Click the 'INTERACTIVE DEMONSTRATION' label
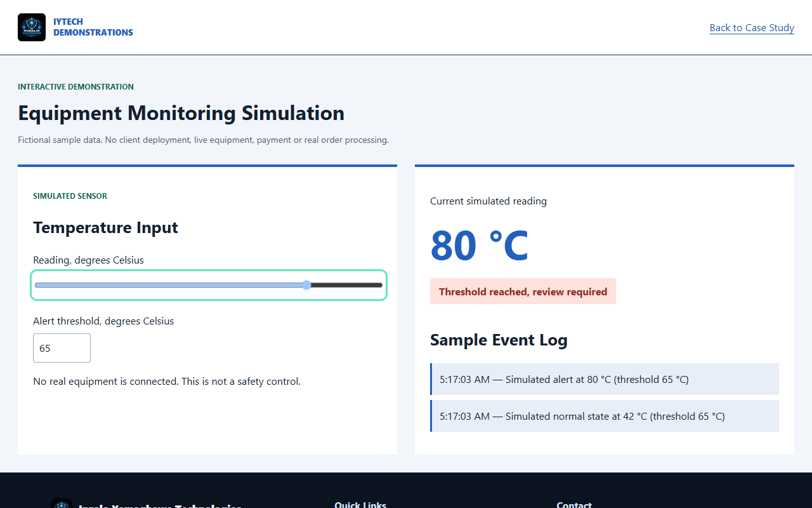Viewport: 812px width, 508px height. tap(75, 87)
